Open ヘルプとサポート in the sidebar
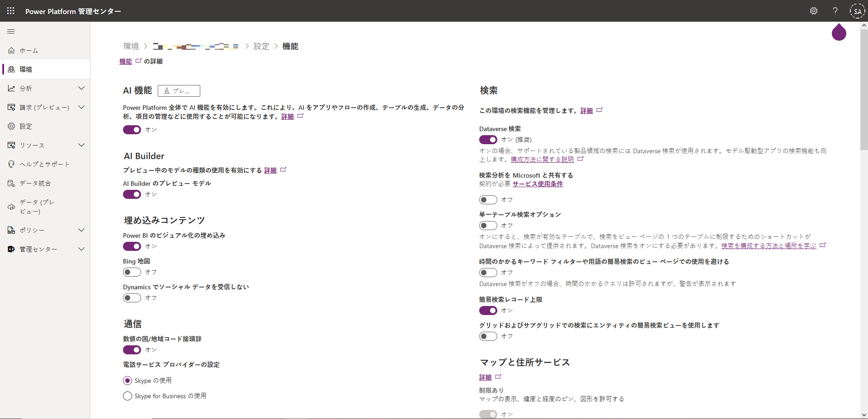This screenshot has height=419, width=868. (45, 164)
